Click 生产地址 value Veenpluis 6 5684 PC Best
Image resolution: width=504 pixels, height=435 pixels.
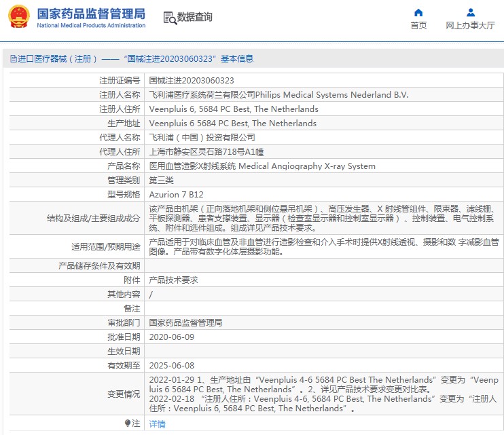point(233,124)
